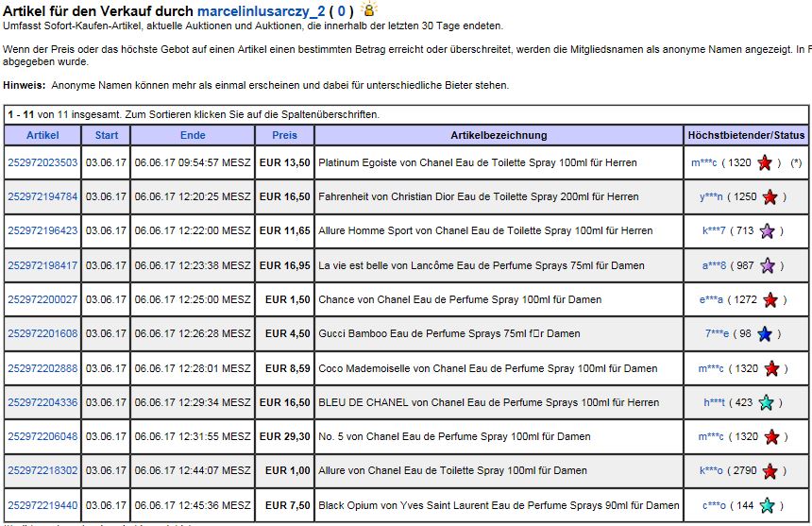This screenshot has height=526, width=812.
Task: Click the red star next to e***a
Action: pos(770,300)
